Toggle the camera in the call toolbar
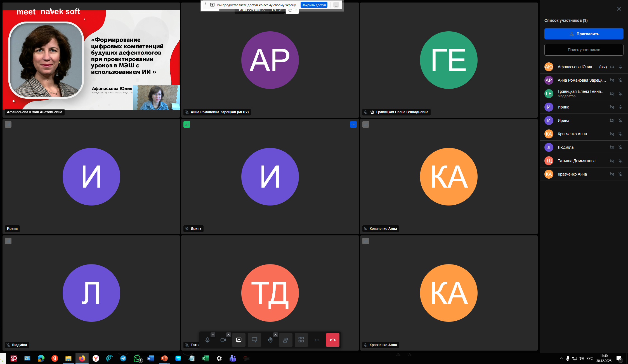This screenshot has width=628, height=364. [x=223, y=340]
